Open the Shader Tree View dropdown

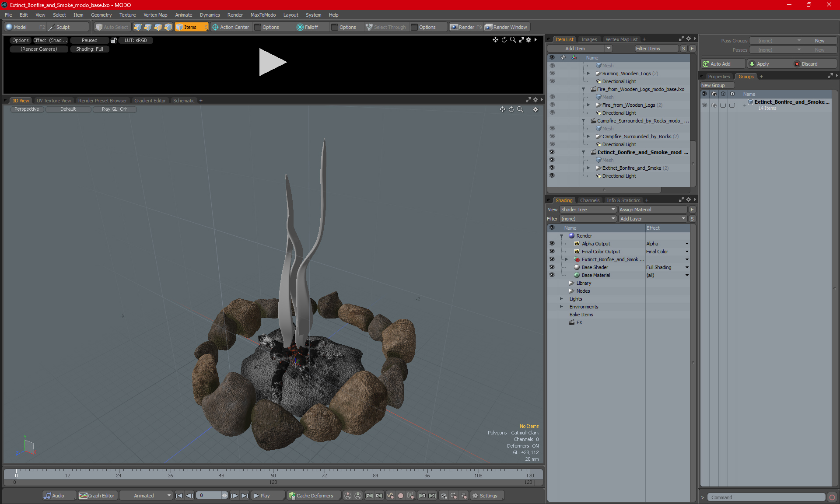click(x=588, y=210)
